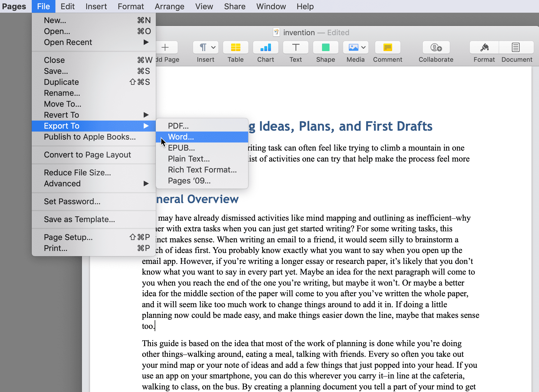Click the 'invention — Edited' window title
This screenshot has width=539, height=392.
coord(316,32)
